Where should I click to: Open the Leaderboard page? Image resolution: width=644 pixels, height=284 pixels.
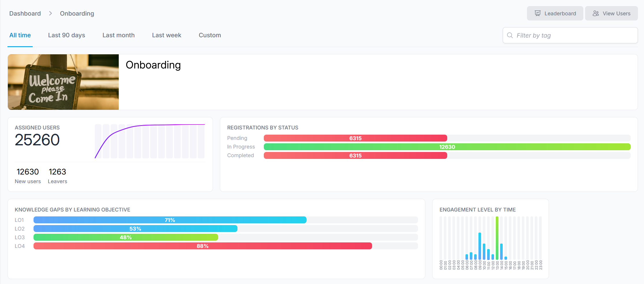tap(555, 13)
